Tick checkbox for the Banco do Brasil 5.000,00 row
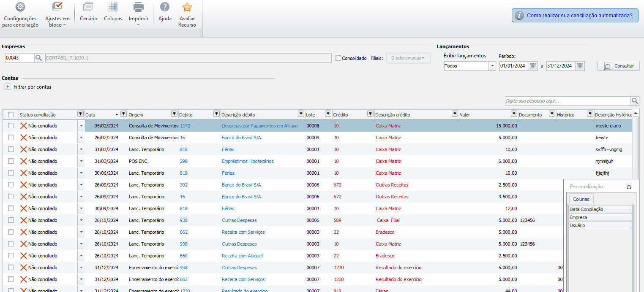This screenshot has height=292, width=644. click(11, 138)
